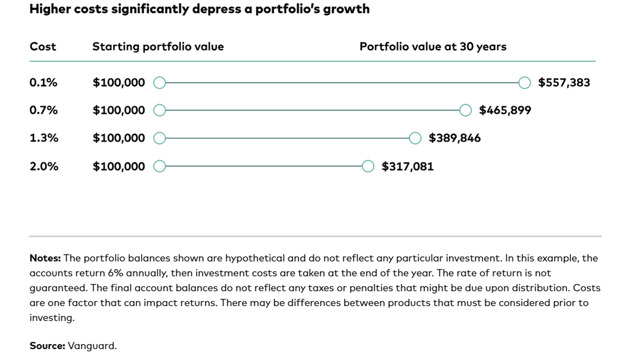The width and height of the screenshot is (620, 364).
Task: Select the $465,899 portfolio value label
Action: tap(505, 110)
